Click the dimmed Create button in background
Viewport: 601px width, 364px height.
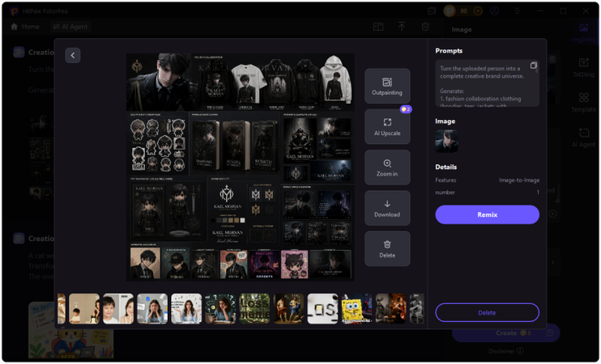coord(506,333)
